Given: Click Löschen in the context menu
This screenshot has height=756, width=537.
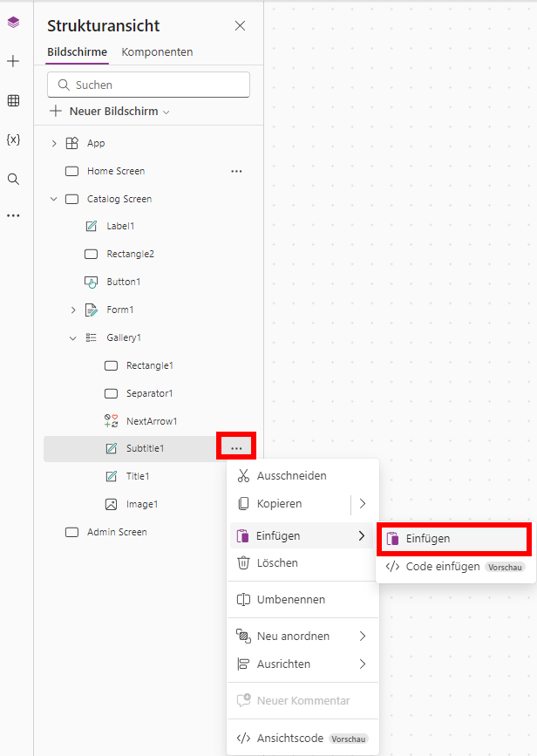Looking at the screenshot, I should 277,563.
